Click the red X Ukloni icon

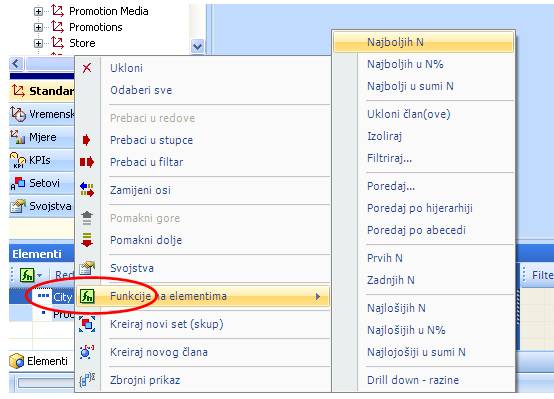coord(87,68)
